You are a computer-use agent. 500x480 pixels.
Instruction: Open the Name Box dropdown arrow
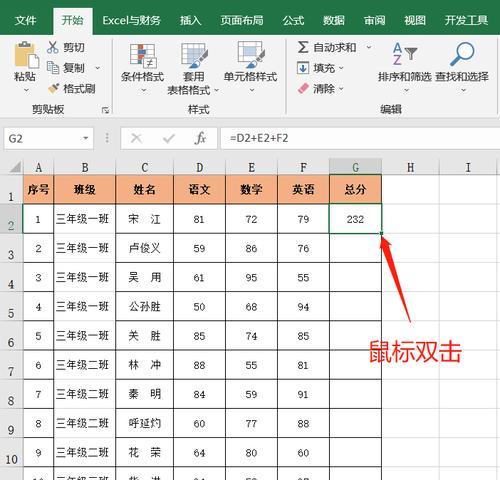(86, 138)
